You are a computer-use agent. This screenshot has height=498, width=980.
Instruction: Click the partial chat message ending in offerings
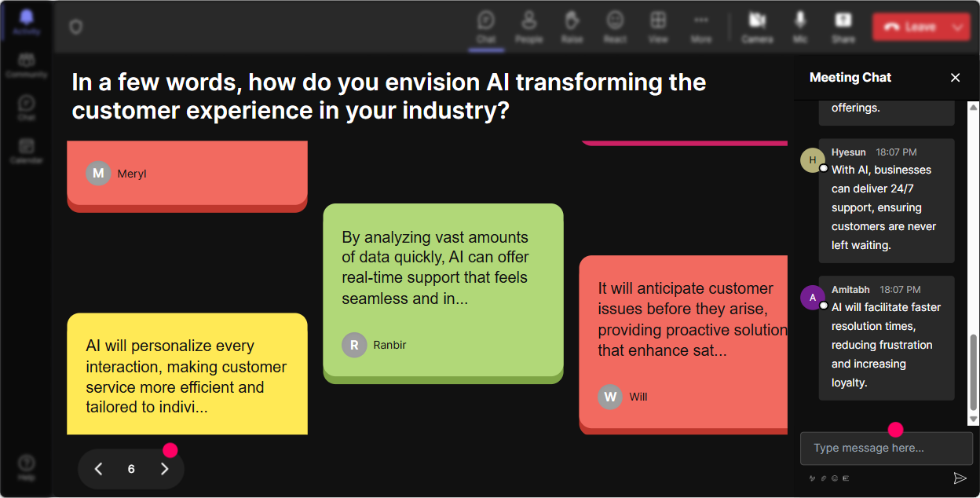pos(887,113)
